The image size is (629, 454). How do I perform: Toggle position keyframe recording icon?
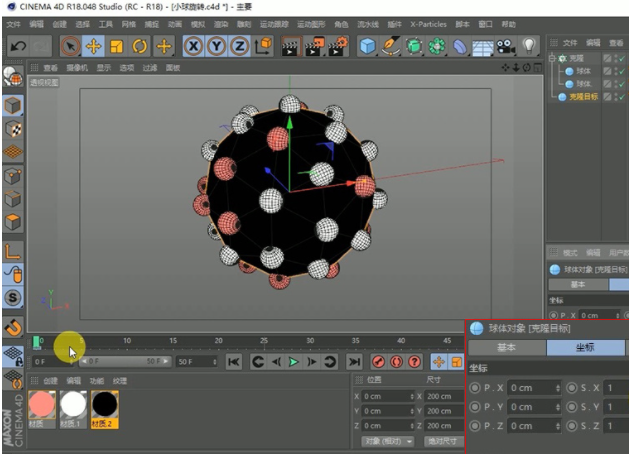coord(438,362)
